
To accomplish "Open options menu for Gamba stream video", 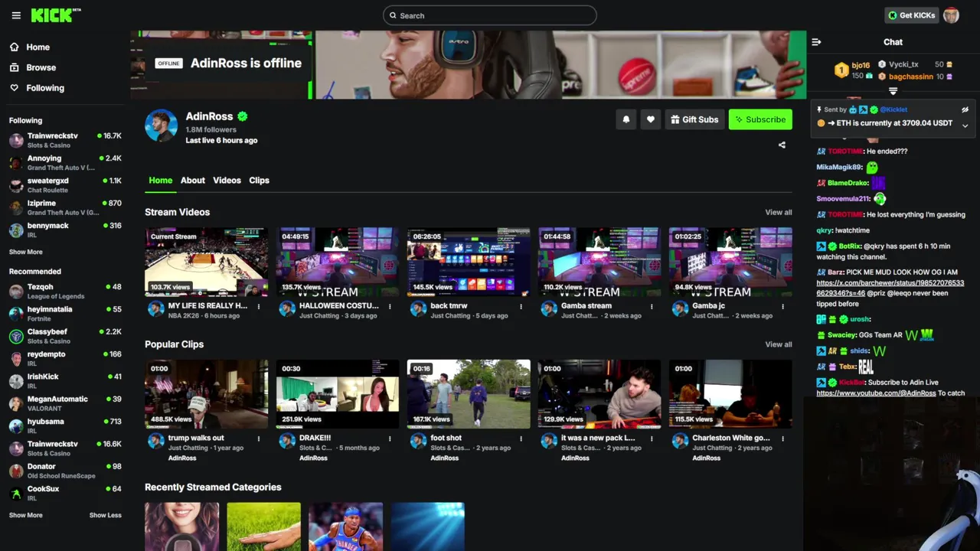I will point(652,307).
